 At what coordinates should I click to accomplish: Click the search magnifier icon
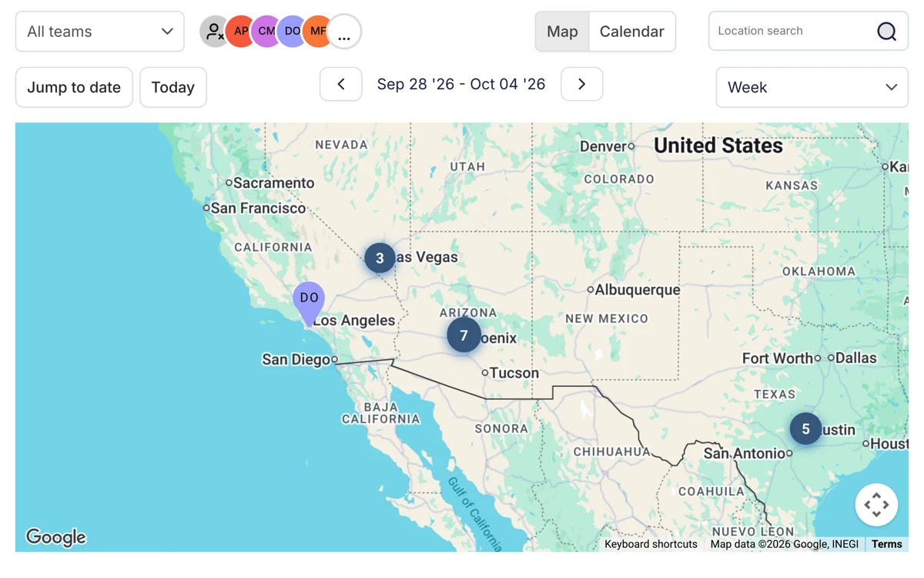click(x=886, y=31)
